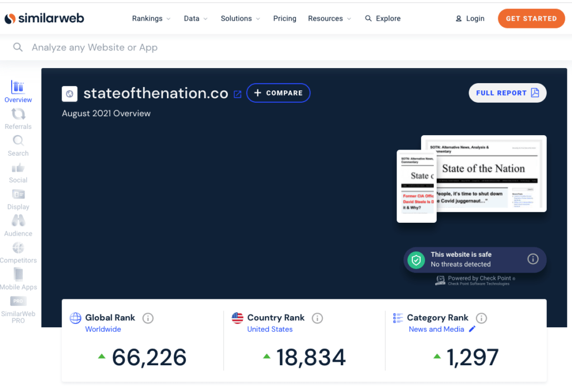
Task: Open the Social thumbs-up icon
Action: point(18,168)
